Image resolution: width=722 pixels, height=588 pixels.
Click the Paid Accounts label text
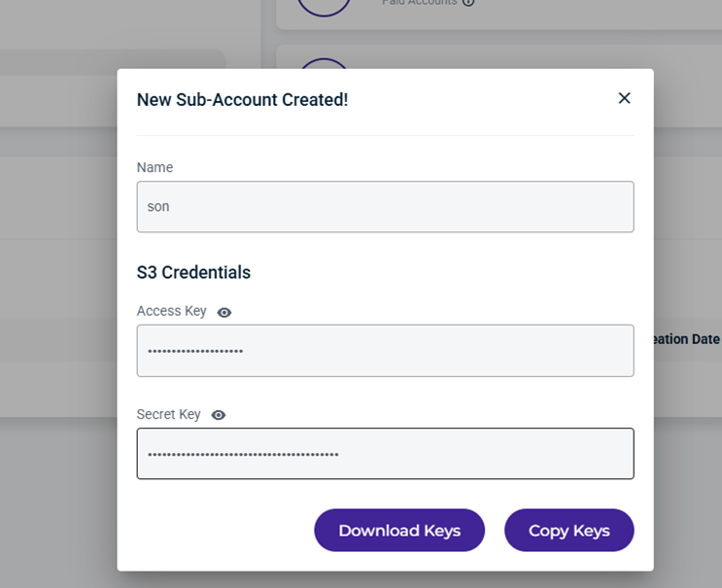(x=420, y=2)
